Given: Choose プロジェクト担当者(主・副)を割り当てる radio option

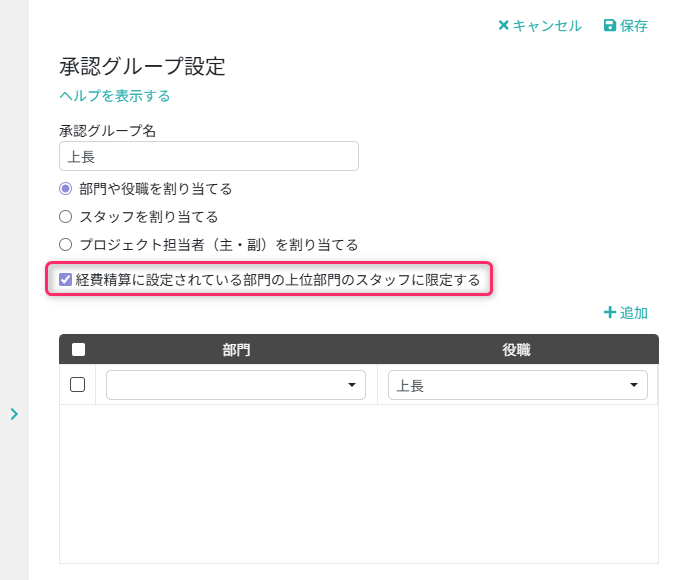Looking at the screenshot, I should tap(66, 244).
